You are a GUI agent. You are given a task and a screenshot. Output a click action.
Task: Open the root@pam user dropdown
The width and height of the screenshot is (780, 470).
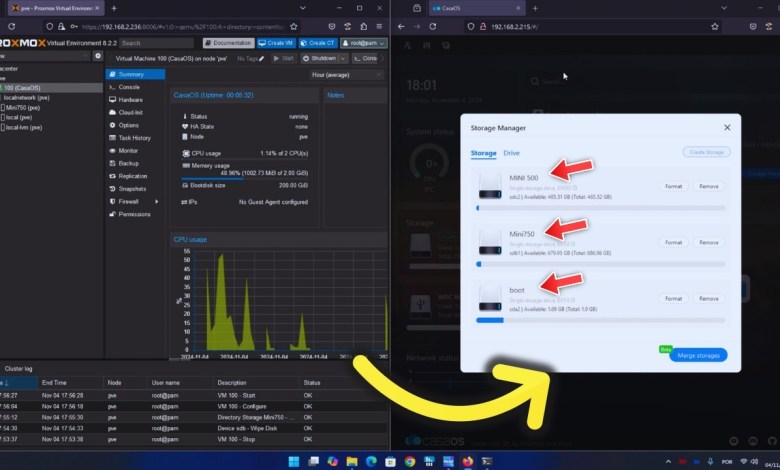[x=364, y=43]
